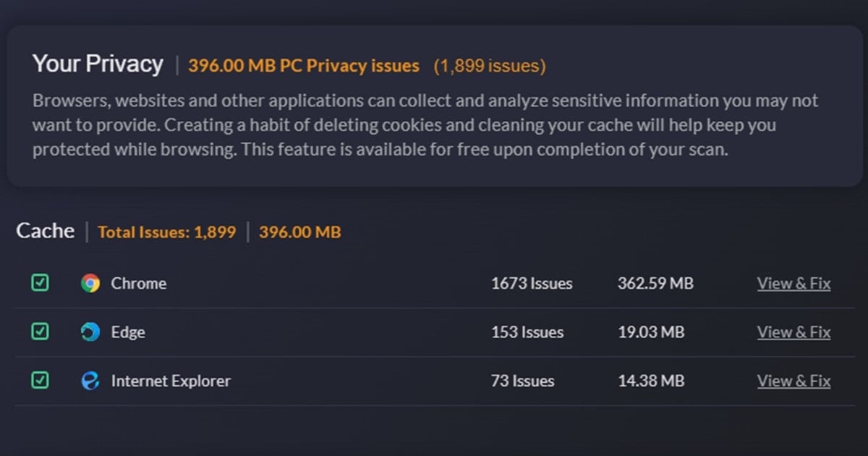Deselect the Internet Explorer checkbox
This screenshot has height=456, width=868.
point(41,380)
